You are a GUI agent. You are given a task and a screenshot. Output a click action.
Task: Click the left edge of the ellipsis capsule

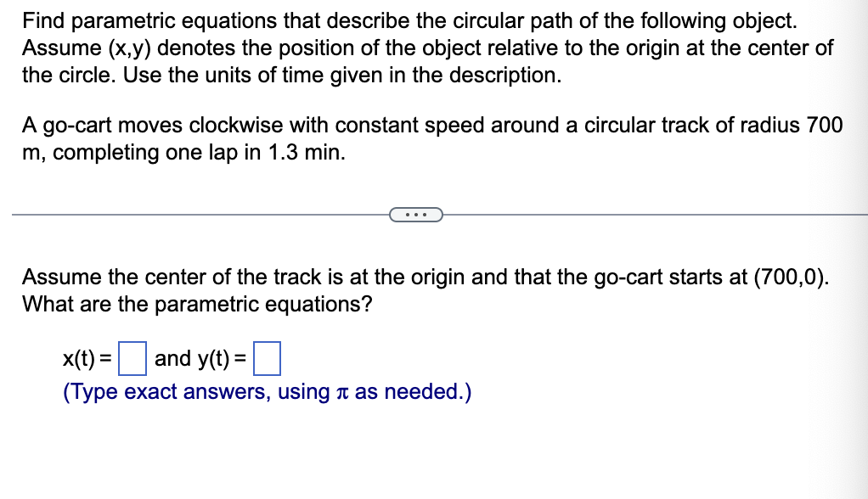click(392, 215)
